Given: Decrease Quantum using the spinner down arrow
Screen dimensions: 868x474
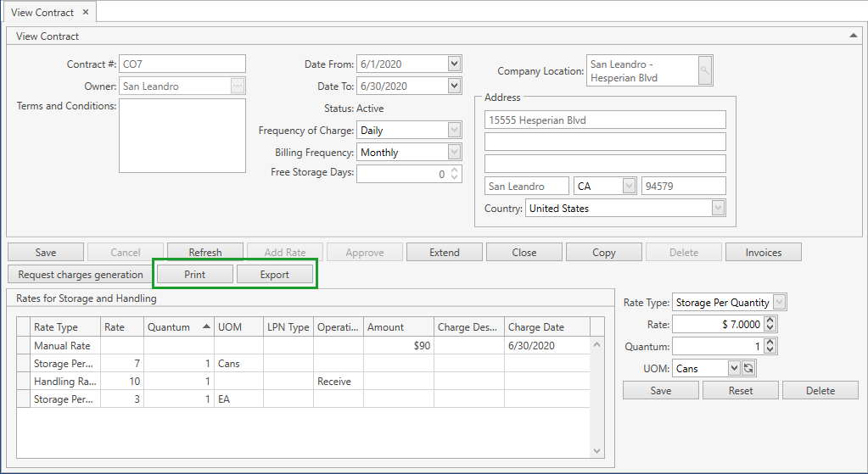Looking at the screenshot, I should pos(770,349).
